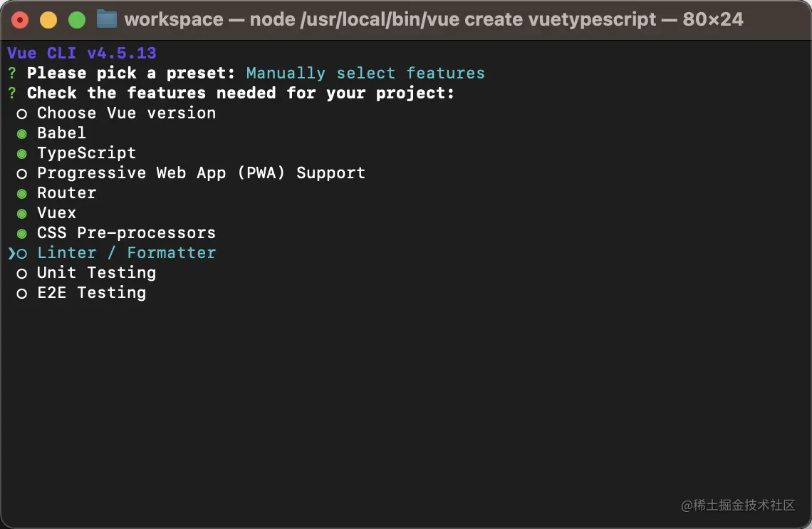
Task: Click the Linter / Formatter option text
Action: point(126,253)
